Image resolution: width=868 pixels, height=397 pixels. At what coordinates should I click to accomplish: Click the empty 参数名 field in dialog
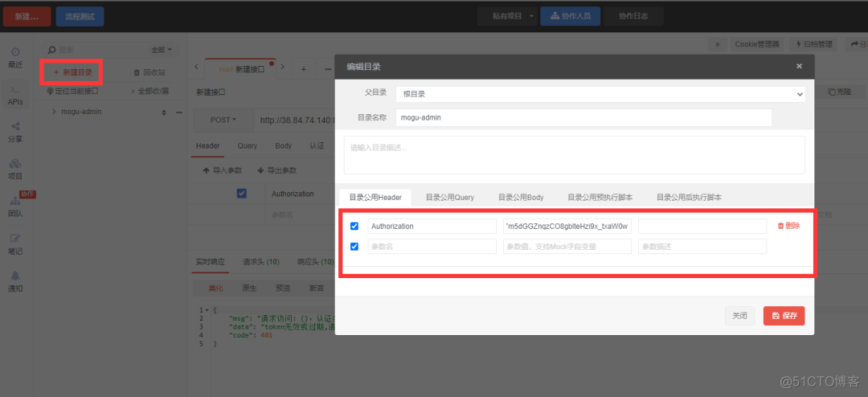pos(432,247)
